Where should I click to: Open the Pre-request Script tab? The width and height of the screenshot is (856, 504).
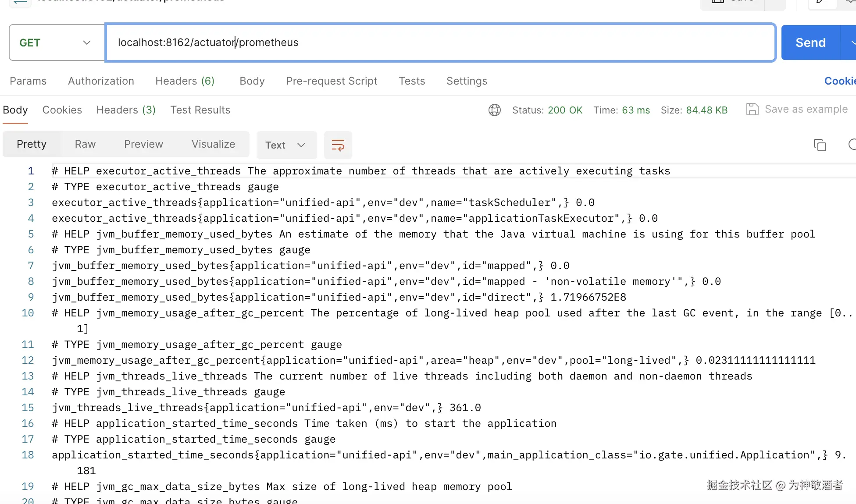coord(332,81)
